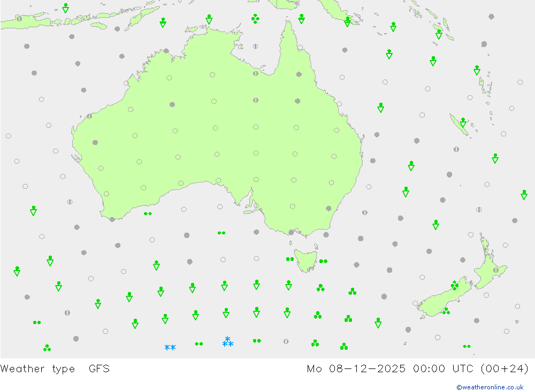535x392 pixels.
Task: Select filled overcast symbol on Victoria's southern coast
Action: [291, 232]
